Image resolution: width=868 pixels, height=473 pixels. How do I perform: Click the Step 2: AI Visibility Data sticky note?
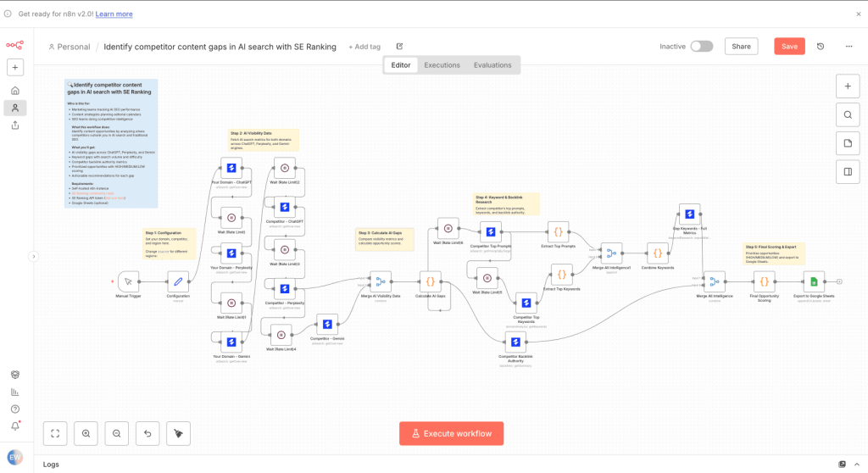tap(264, 140)
